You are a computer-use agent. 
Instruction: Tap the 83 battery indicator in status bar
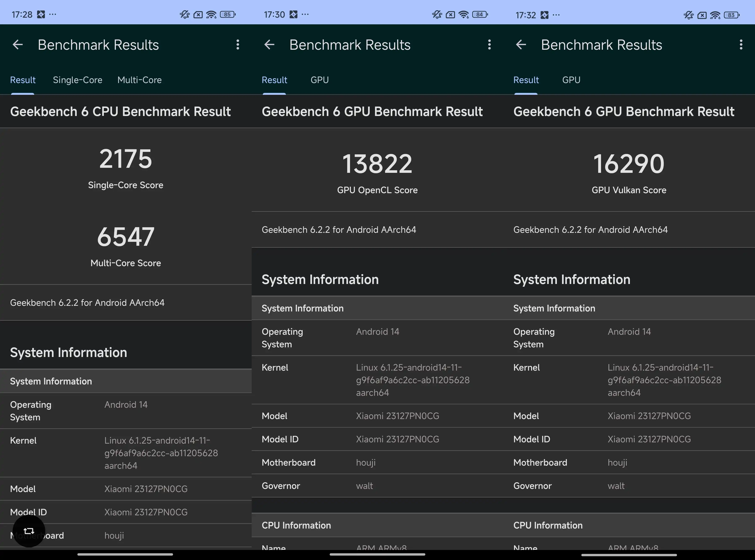(x=732, y=15)
